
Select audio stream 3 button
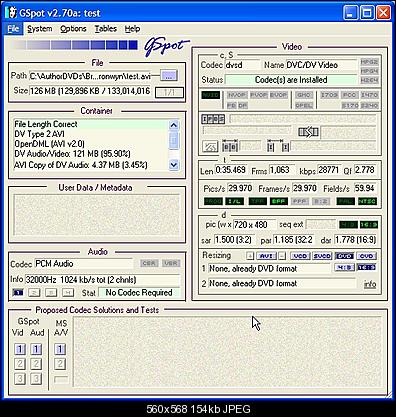[x=51, y=293]
